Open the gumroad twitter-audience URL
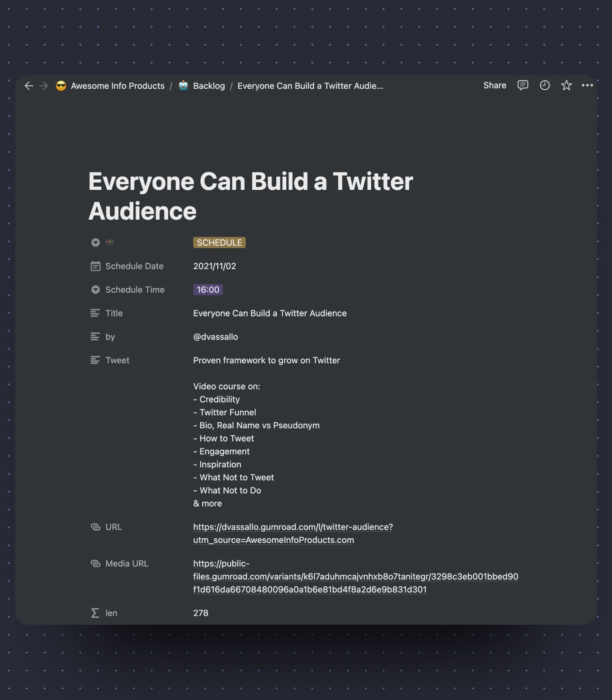The image size is (612, 700). click(x=293, y=534)
